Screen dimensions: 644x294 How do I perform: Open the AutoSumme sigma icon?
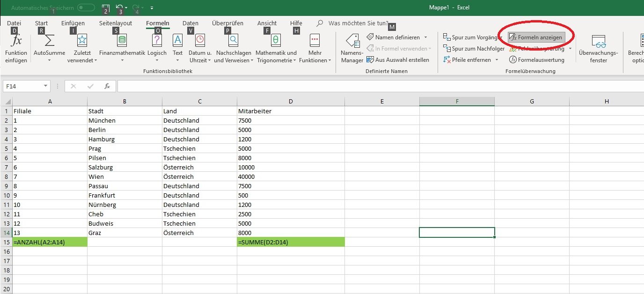[49, 41]
